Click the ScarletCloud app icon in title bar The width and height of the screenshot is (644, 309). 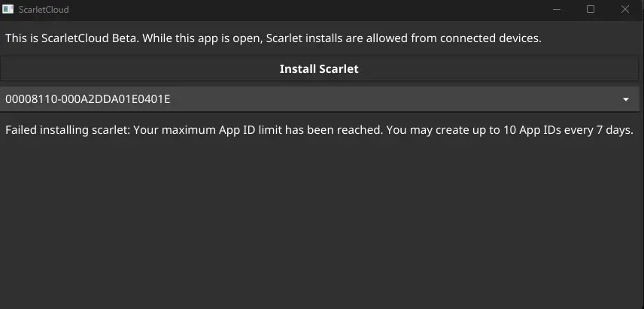pyautogui.click(x=8, y=9)
